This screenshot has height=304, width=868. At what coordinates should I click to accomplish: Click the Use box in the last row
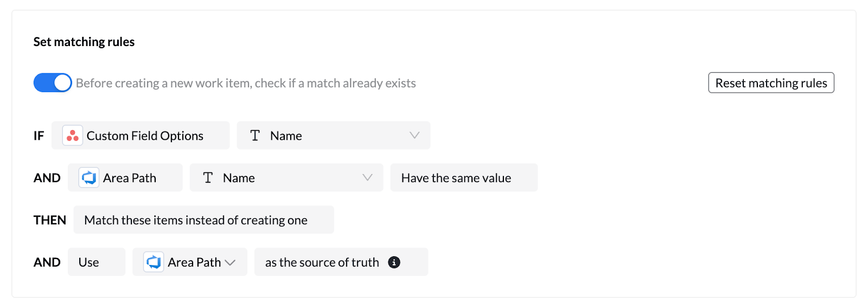click(89, 262)
